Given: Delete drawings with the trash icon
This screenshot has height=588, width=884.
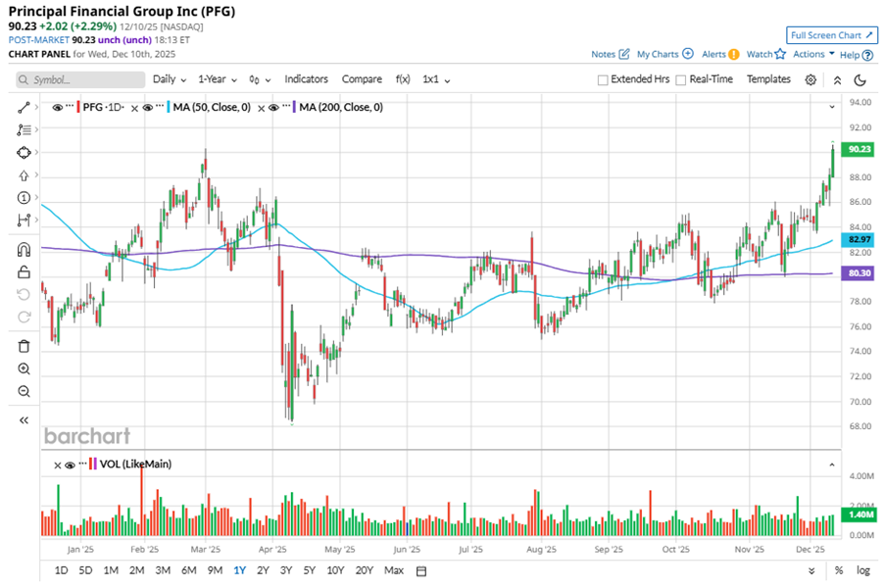Looking at the screenshot, I should (x=25, y=345).
